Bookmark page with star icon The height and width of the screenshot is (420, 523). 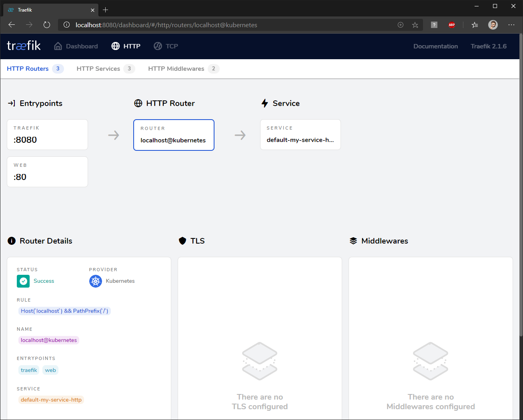[415, 25]
